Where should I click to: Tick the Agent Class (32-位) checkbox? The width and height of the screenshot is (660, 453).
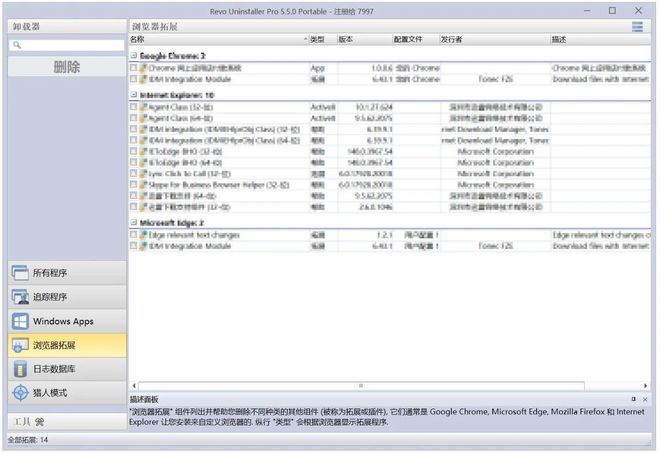(133, 107)
